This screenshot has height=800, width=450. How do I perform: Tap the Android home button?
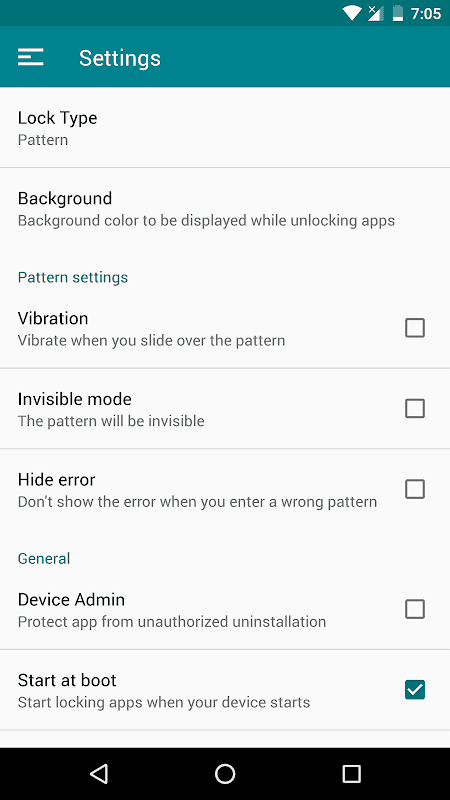[x=225, y=774]
